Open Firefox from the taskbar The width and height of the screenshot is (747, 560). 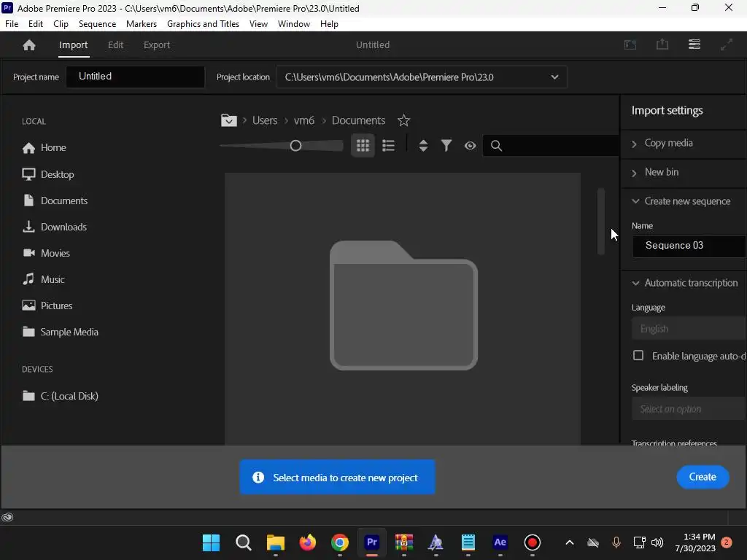coord(308,542)
